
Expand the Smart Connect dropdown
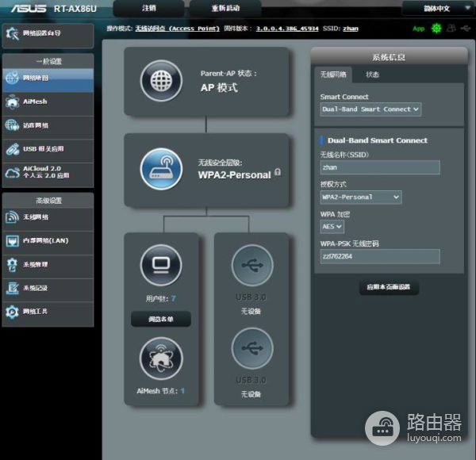(x=370, y=109)
